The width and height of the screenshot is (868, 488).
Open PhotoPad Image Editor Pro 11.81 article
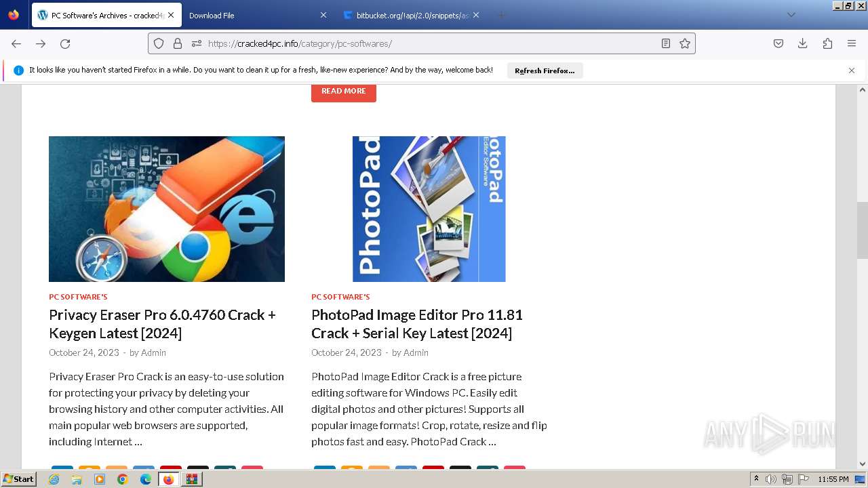pyautogui.click(x=417, y=324)
